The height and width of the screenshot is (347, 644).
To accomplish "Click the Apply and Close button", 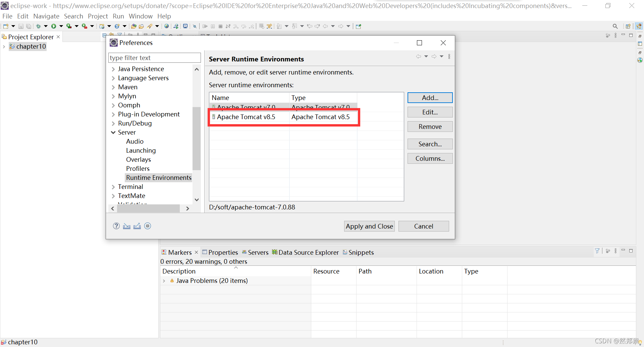I will (x=369, y=226).
